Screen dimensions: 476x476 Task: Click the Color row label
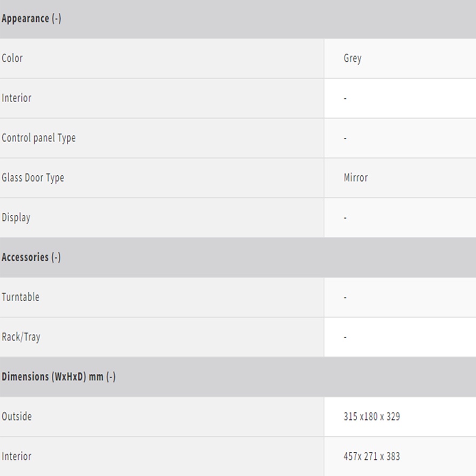pyautogui.click(x=12, y=58)
